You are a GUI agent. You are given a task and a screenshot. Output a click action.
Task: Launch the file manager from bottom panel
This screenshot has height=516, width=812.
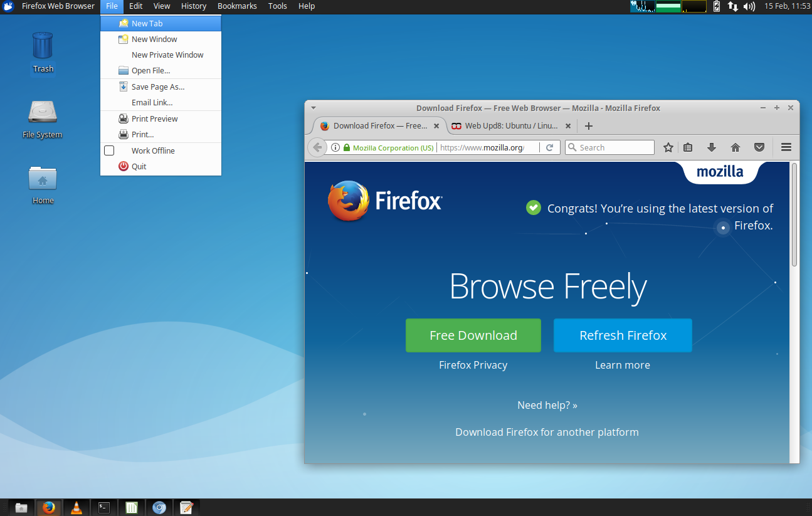[x=21, y=508]
